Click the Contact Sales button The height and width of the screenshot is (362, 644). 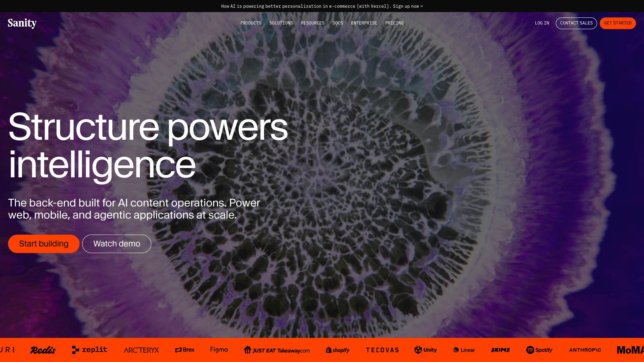[576, 23]
